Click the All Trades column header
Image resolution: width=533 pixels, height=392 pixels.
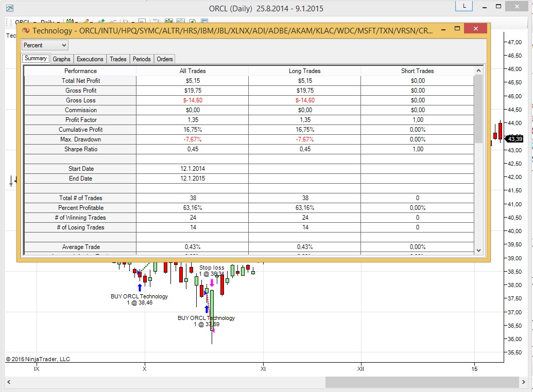(193, 71)
